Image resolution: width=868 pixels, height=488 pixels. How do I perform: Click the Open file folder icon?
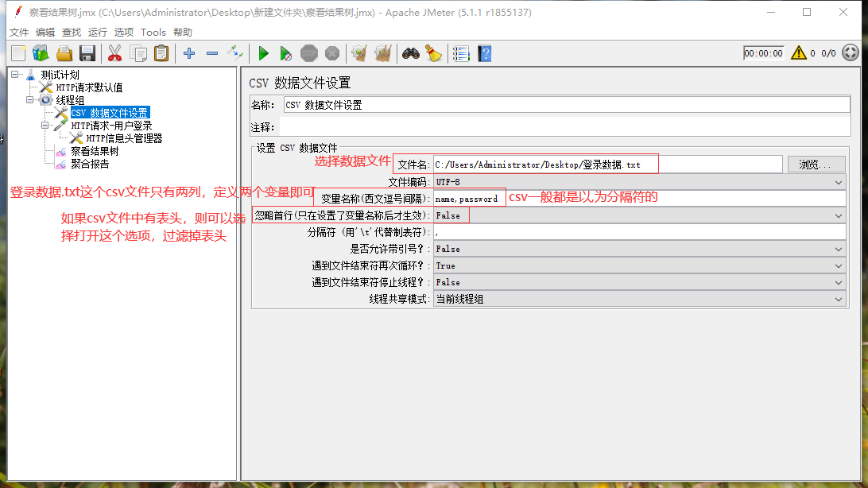coord(64,54)
